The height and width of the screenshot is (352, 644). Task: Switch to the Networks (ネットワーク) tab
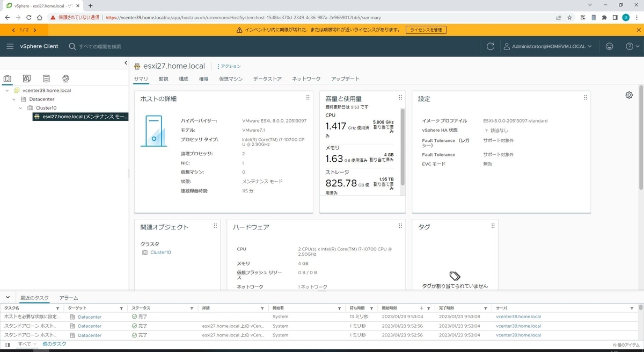(x=306, y=79)
